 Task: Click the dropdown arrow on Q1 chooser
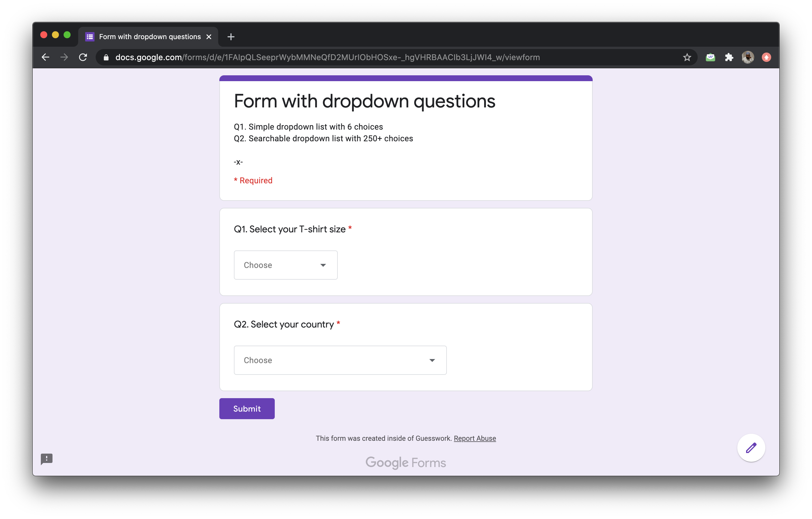(323, 265)
